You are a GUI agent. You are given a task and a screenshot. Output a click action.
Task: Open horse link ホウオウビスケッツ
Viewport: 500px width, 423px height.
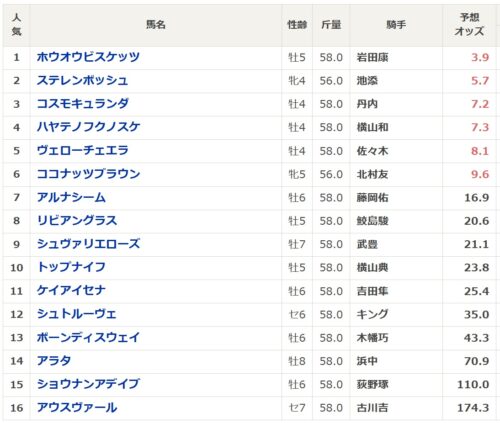coord(88,57)
